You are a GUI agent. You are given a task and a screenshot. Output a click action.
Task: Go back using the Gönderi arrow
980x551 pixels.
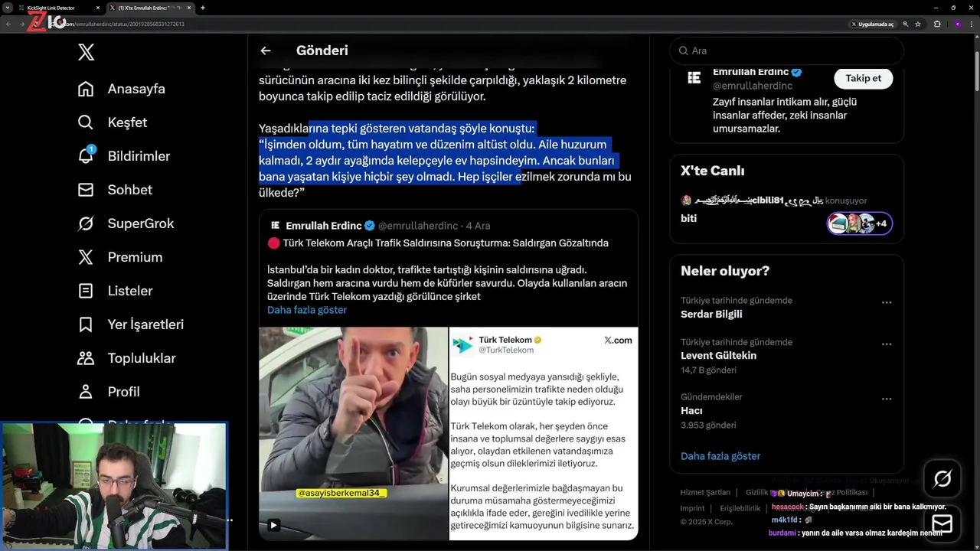coord(266,51)
